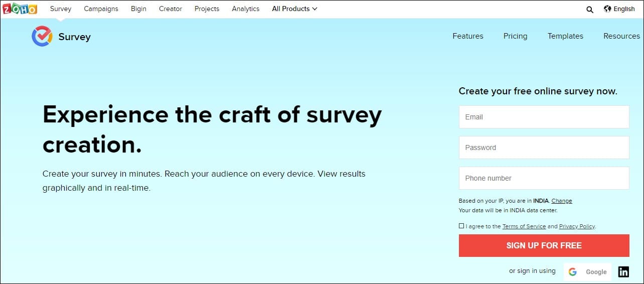Viewport: 644px width, 284px height.
Task: Select the Phone number field
Action: click(544, 178)
